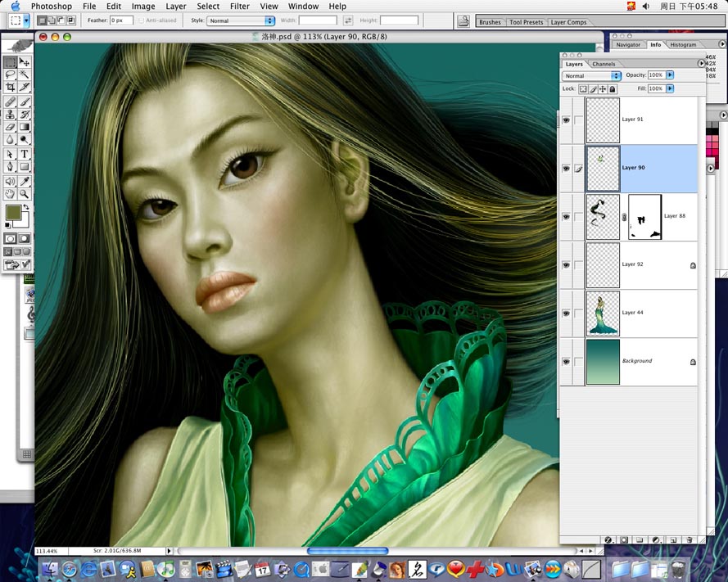
Task: Hide Layer 91 visibility eye
Action: point(566,120)
